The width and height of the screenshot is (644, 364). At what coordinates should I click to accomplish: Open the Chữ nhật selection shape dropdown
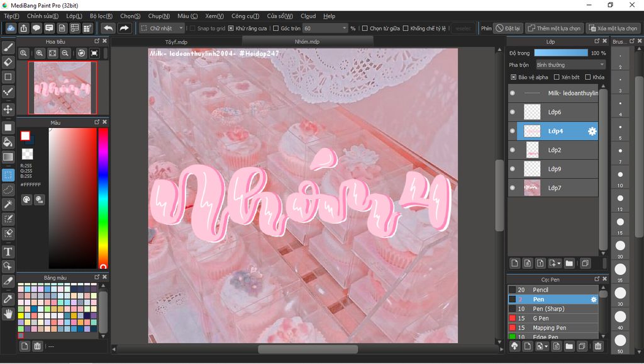tap(162, 28)
